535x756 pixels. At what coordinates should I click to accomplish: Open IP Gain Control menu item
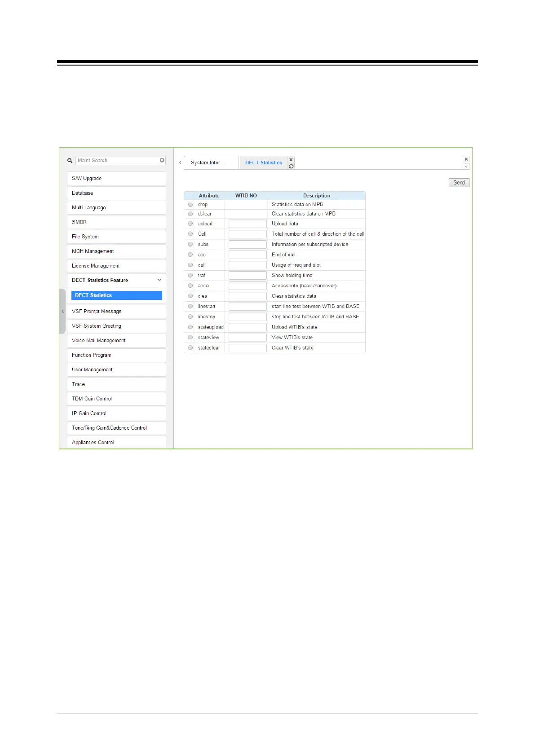(116, 413)
